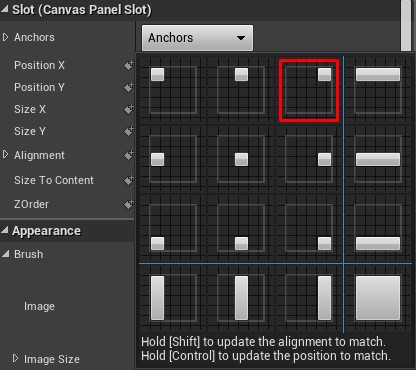Pick the bottom-left anchor preset
The image size is (416, 370).
173,228
